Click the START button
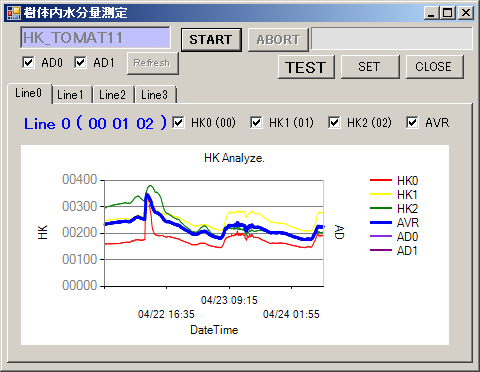The height and width of the screenshot is (372, 480). [211, 40]
